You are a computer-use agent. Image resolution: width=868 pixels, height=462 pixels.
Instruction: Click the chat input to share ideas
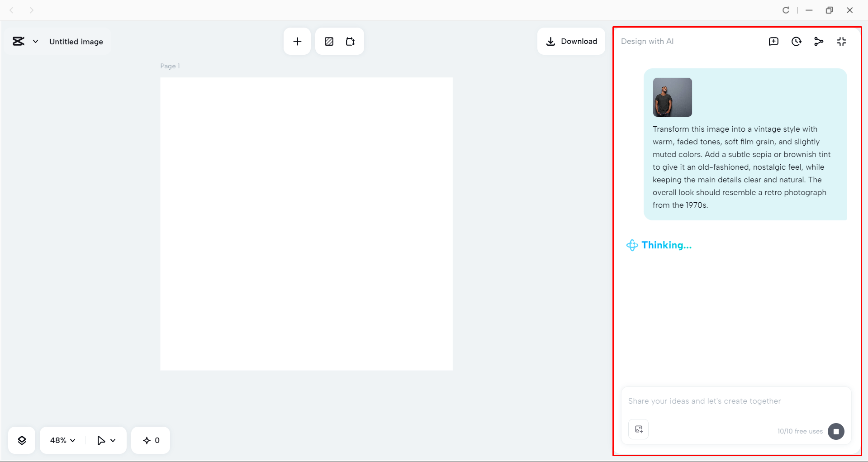[724, 401]
